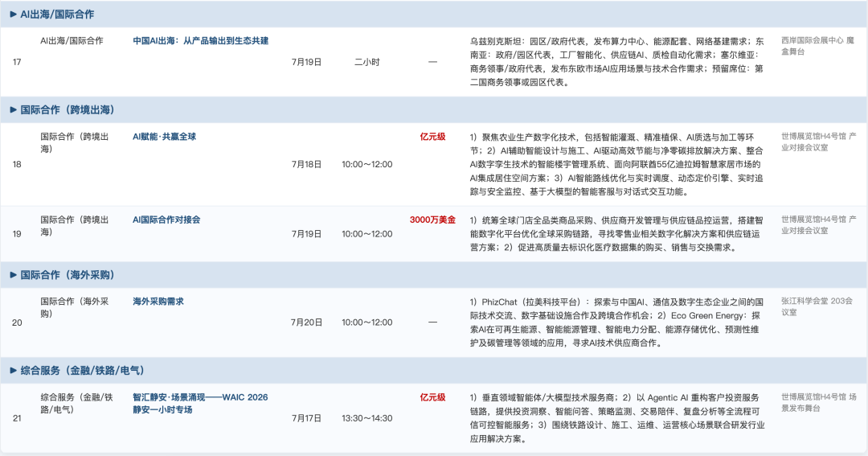Click the AI出海/国际合作 category cell in row 17
Image resolution: width=868 pixels, height=456 pixels.
point(72,40)
